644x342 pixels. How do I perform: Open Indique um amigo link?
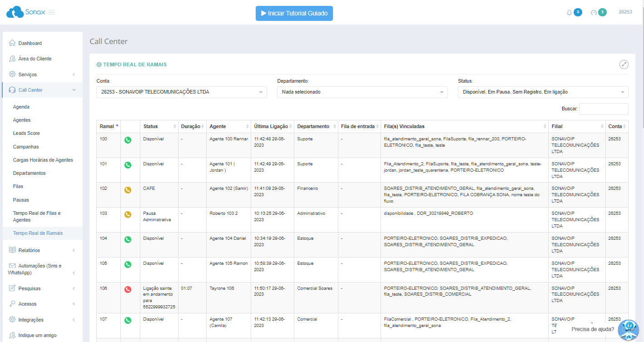[x=37, y=335]
